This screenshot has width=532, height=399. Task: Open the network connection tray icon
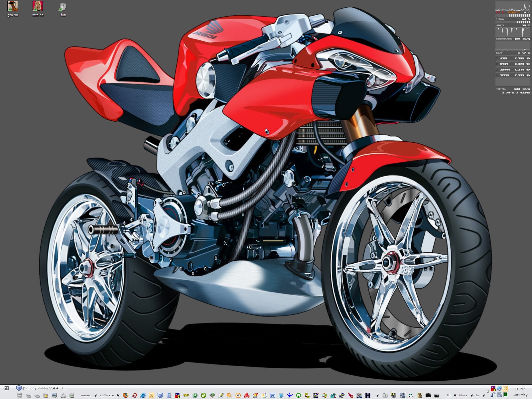pyautogui.click(x=499, y=389)
